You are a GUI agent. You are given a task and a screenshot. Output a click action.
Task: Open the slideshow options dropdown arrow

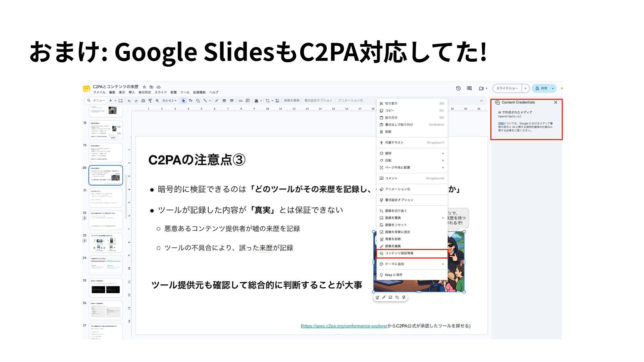tap(526, 88)
